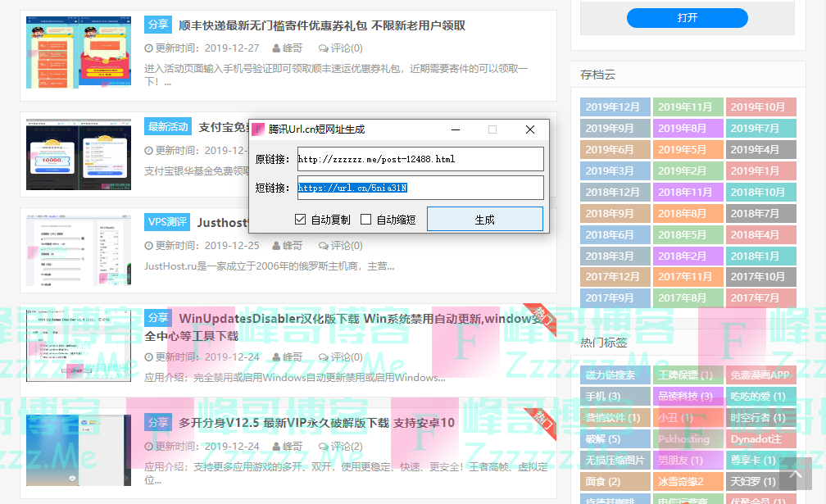Open the 2019年8月 archive
The width and height of the screenshot is (826, 504).
coord(688,128)
